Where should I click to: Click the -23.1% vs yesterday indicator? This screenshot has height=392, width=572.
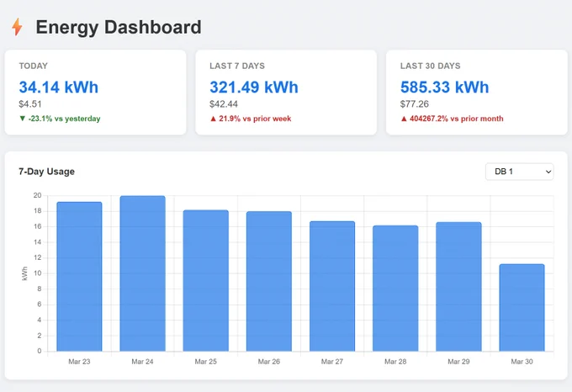tap(60, 119)
